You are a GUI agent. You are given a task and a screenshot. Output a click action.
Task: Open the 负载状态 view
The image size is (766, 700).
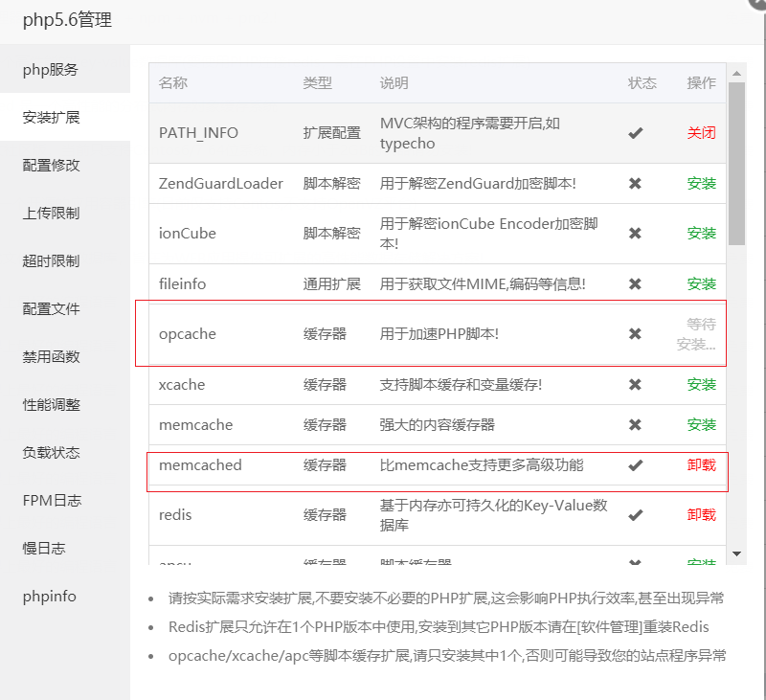59,452
